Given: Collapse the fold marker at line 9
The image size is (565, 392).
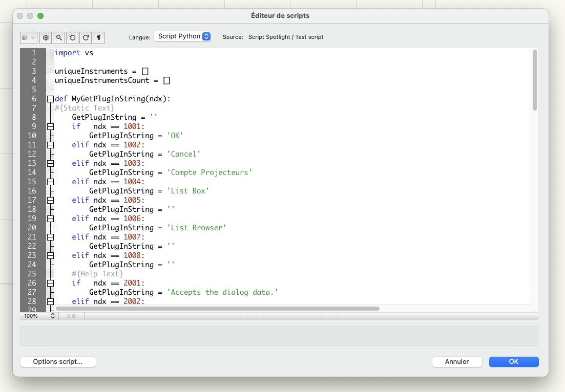Looking at the screenshot, I should [x=50, y=126].
